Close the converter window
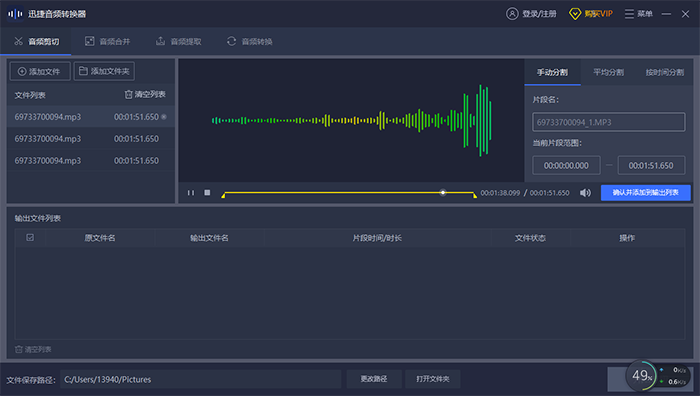 pos(685,14)
